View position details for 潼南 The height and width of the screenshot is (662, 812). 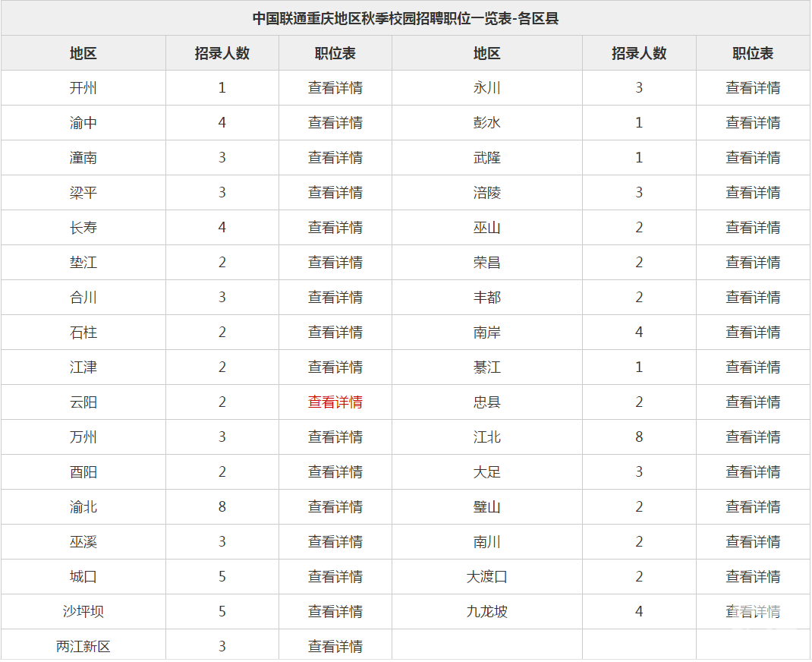335,157
